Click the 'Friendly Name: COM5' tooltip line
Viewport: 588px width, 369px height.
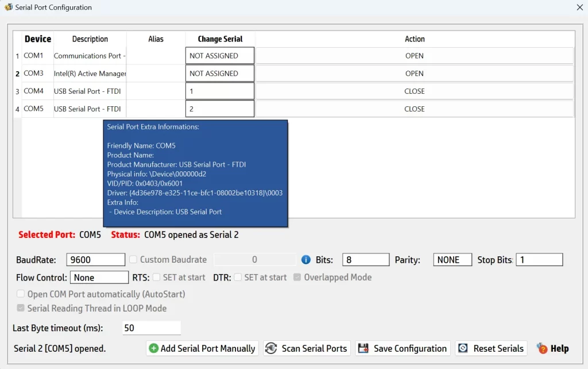[x=141, y=145]
